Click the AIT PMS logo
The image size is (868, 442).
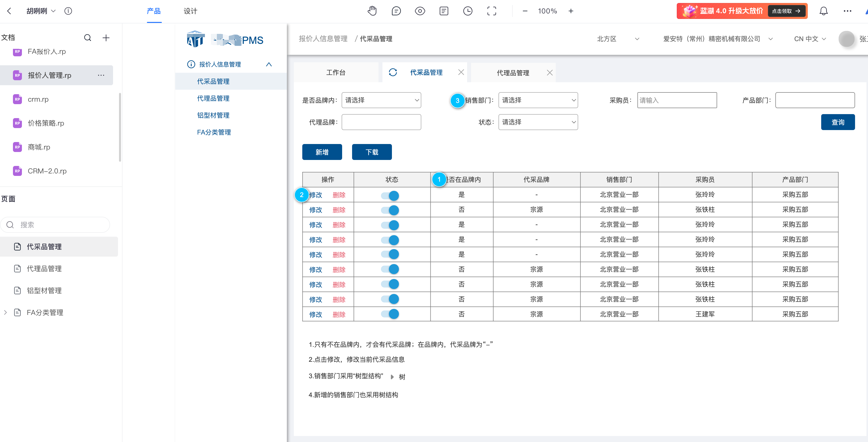[x=225, y=39]
